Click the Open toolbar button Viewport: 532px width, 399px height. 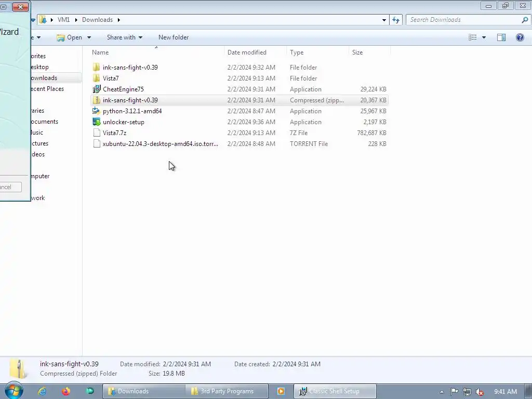tap(70, 37)
